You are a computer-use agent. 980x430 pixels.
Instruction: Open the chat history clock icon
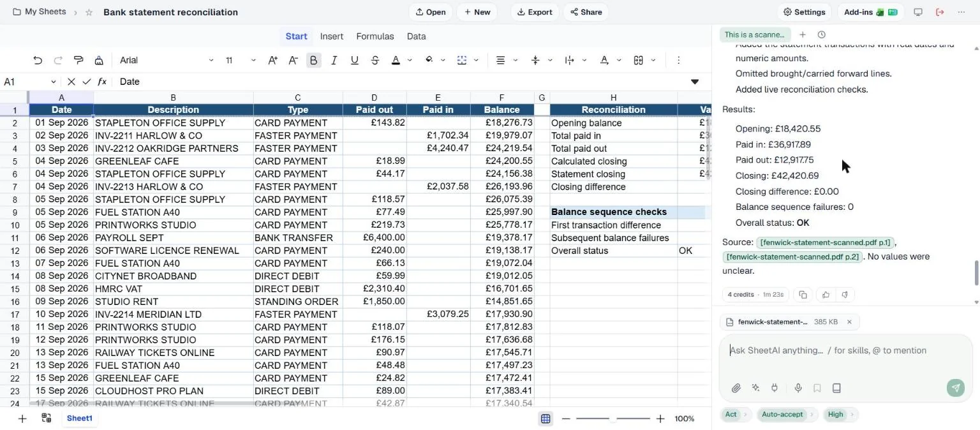pyautogui.click(x=821, y=34)
